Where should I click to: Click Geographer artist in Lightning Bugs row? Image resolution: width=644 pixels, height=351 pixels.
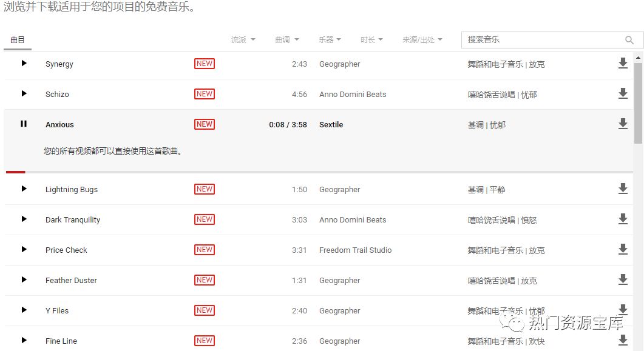coord(340,189)
